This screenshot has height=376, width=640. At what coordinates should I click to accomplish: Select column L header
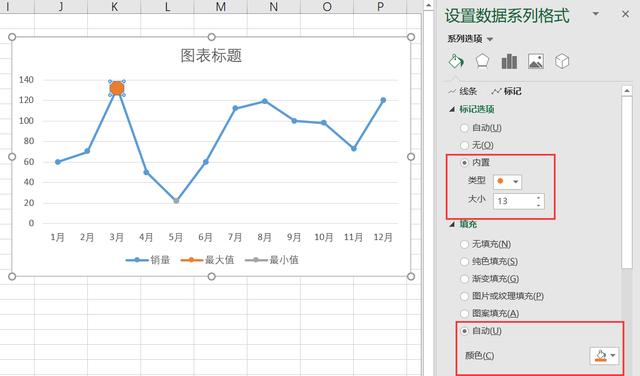(168, 6)
